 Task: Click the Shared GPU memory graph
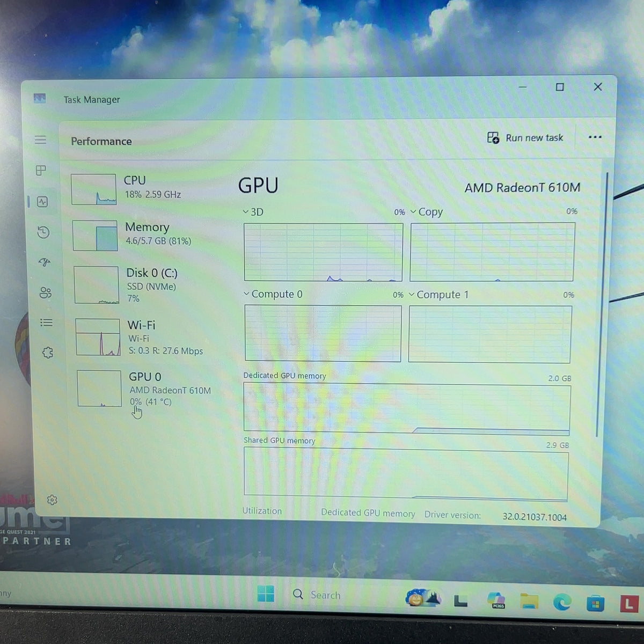(x=406, y=473)
